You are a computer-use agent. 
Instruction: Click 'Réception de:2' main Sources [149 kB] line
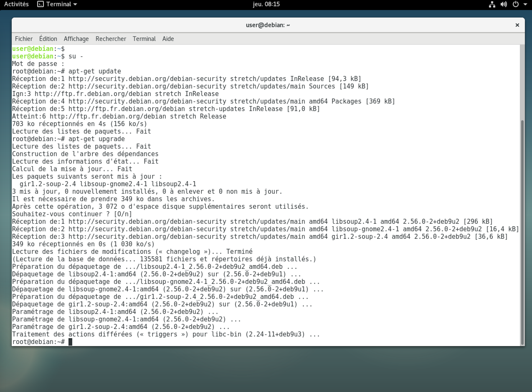click(190, 86)
